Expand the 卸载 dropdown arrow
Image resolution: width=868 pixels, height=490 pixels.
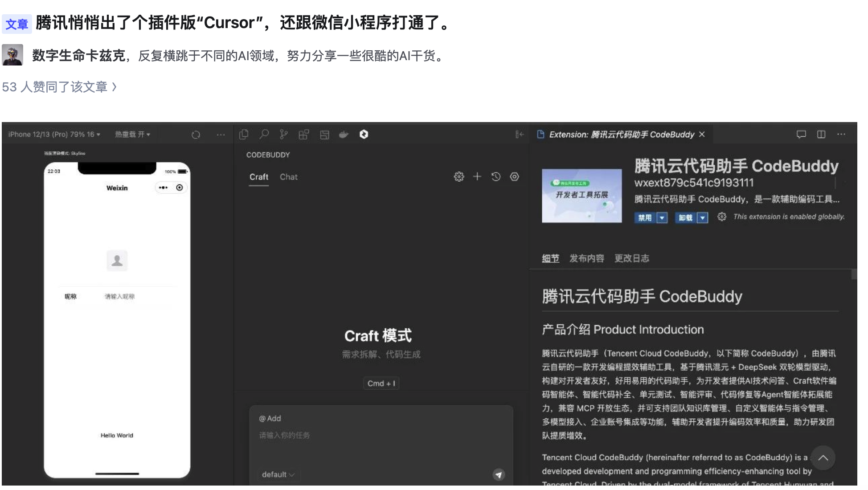(703, 218)
